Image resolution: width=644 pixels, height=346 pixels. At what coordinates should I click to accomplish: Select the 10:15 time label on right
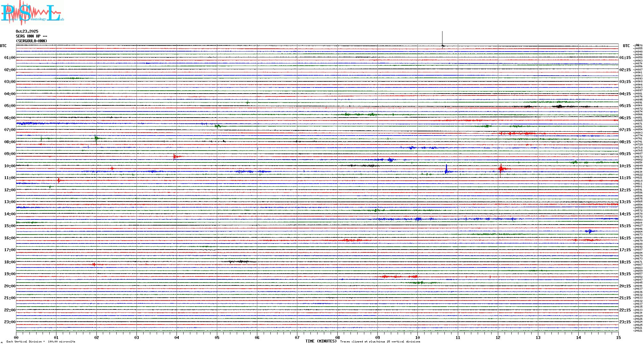point(625,166)
